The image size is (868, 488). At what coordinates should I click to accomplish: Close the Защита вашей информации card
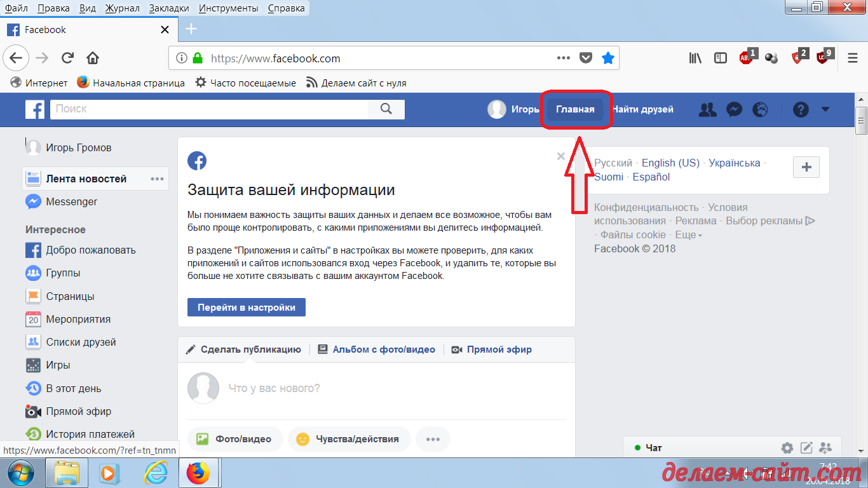(560, 156)
